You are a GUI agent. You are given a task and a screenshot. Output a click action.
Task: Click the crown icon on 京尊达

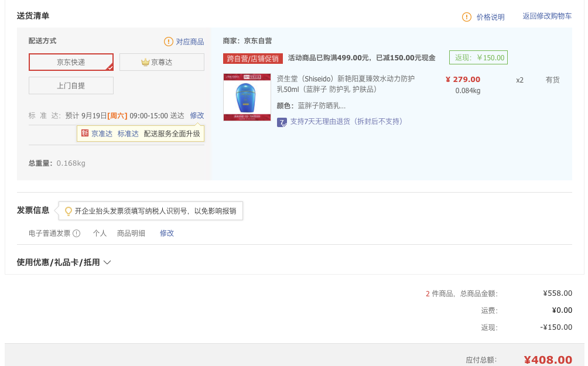click(x=145, y=62)
